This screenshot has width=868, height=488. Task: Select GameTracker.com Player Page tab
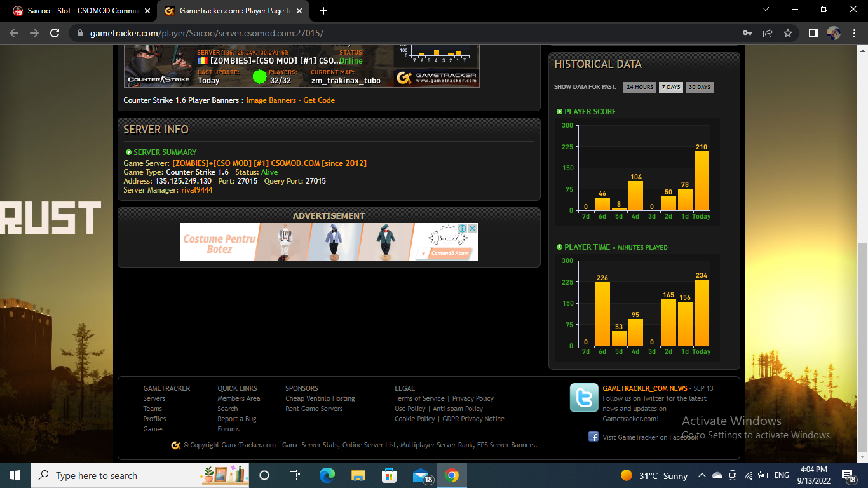(x=232, y=11)
